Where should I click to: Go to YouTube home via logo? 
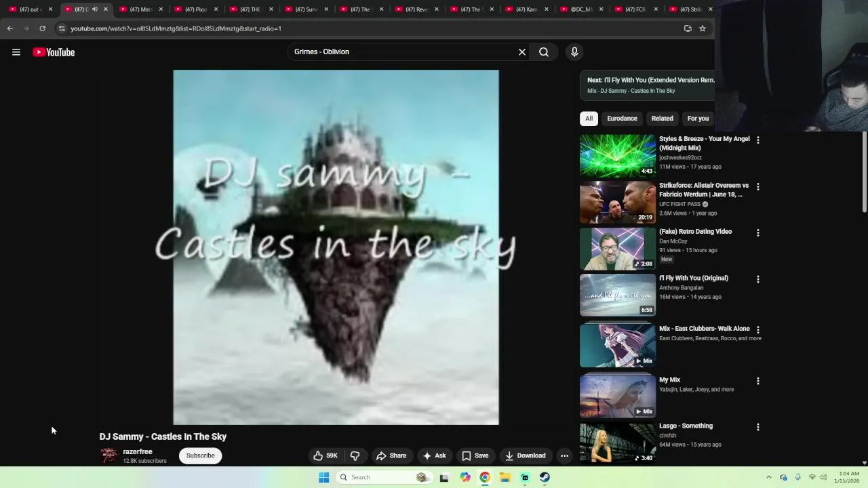(x=54, y=52)
